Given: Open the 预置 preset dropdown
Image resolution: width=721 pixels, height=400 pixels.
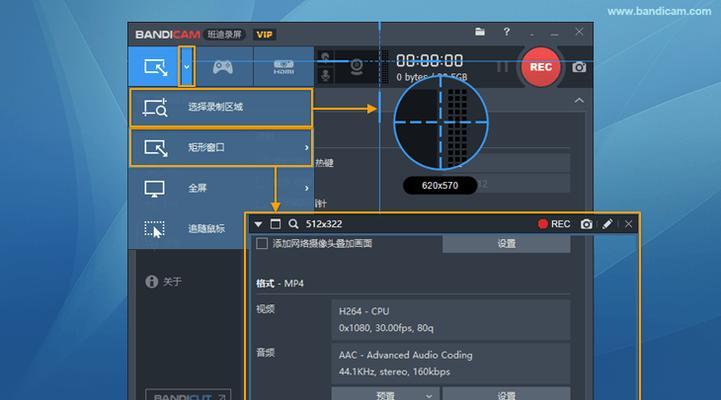Looking at the screenshot, I should 385,394.
